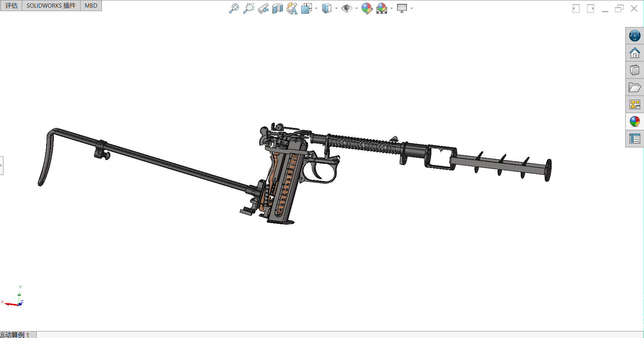Screen dimensions: 644x338
Task: Click the tile-left window layout button
Action: [576, 8]
